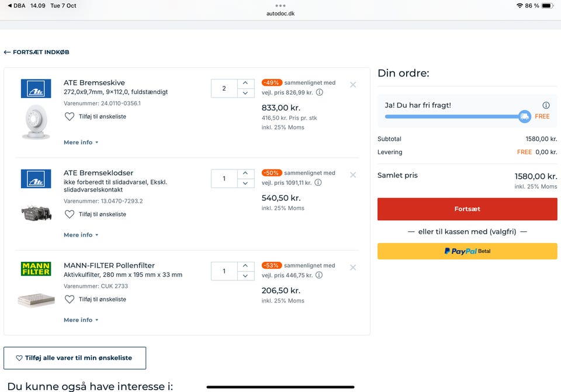
Task: Click the delivery truck icon on progress bar
Action: (525, 117)
